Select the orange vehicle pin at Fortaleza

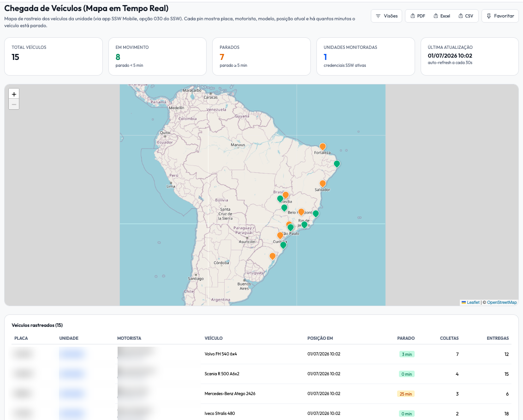322,147
